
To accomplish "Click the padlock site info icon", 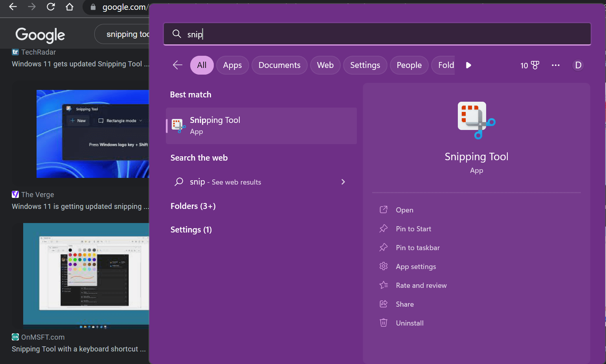I will point(93,7).
